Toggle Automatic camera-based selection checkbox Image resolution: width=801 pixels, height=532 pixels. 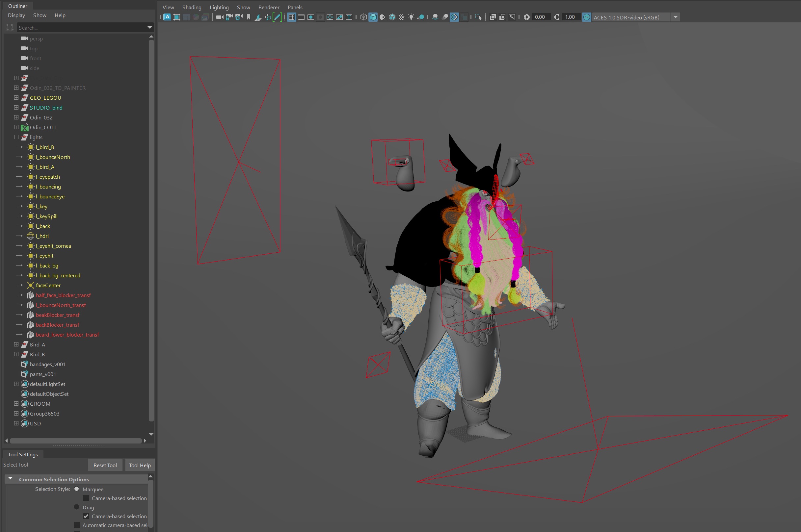point(77,525)
